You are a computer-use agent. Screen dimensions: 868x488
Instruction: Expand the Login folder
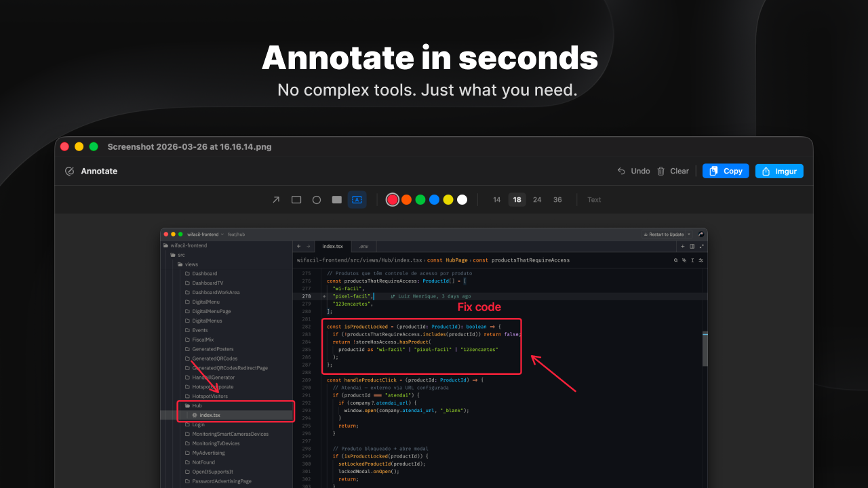click(195, 424)
